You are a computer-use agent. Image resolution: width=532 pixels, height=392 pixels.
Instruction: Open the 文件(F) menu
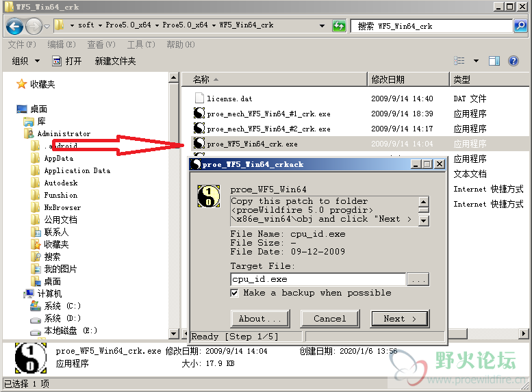(x=22, y=44)
